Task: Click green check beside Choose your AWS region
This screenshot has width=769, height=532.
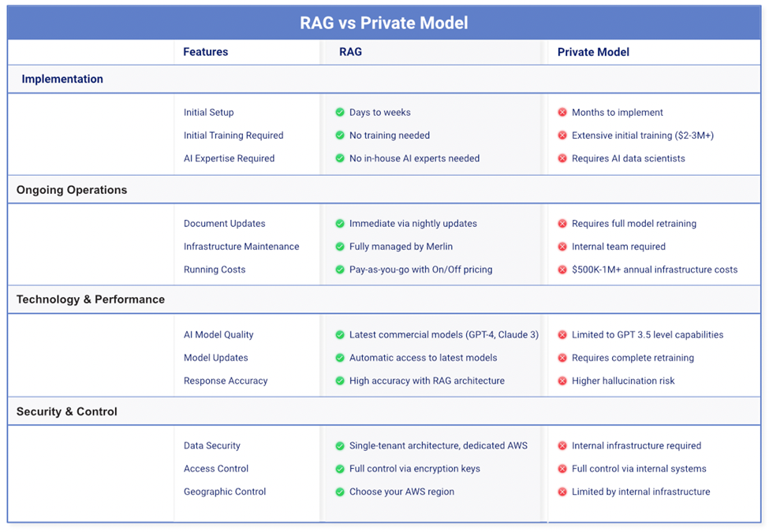Action: pos(340,491)
